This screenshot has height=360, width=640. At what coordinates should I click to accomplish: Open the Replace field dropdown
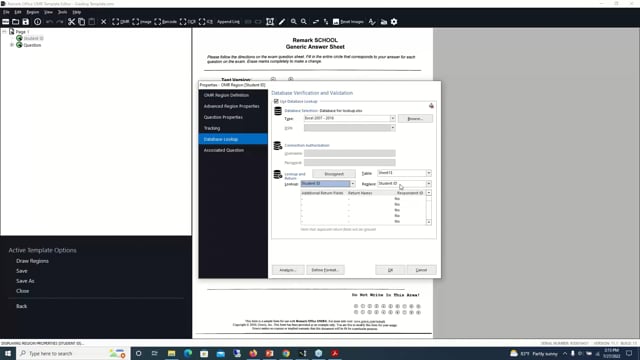tap(429, 184)
